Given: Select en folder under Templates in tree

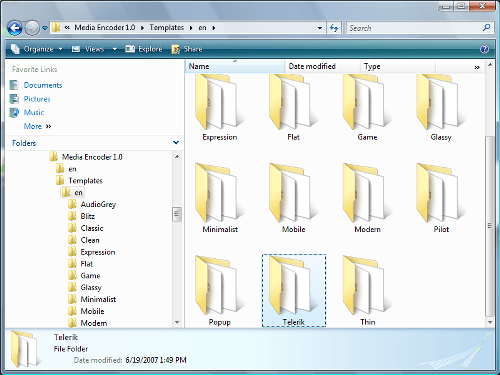Looking at the screenshot, I should tap(78, 193).
